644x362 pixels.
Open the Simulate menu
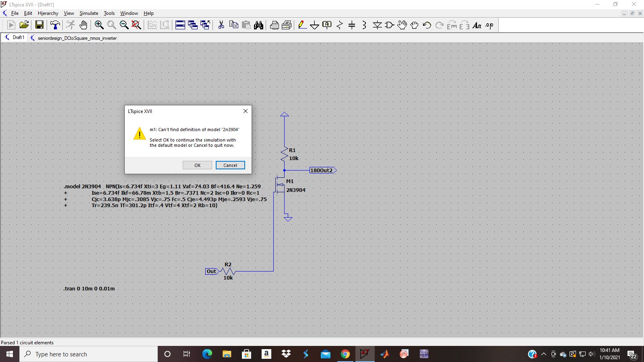point(89,13)
